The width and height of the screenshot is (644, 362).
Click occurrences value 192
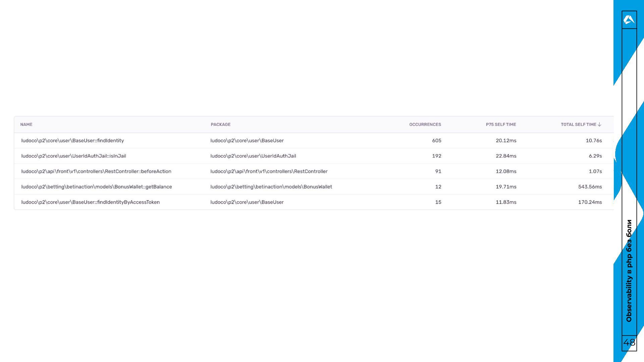pyautogui.click(x=437, y=156)
